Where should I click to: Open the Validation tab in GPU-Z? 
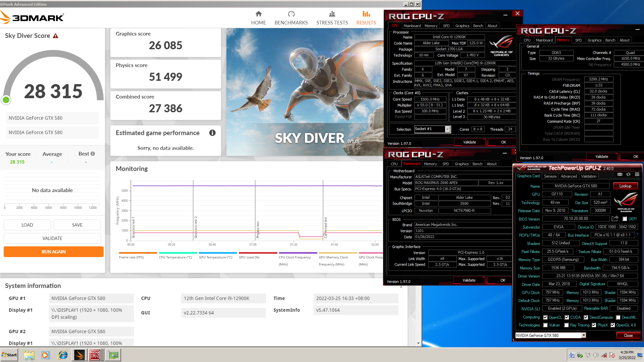coord(589,176)
